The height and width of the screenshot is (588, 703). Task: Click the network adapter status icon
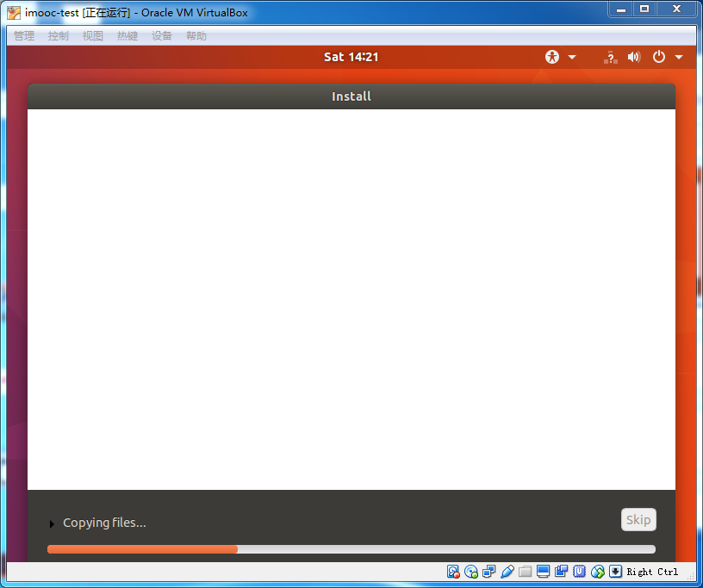[489, 572]
